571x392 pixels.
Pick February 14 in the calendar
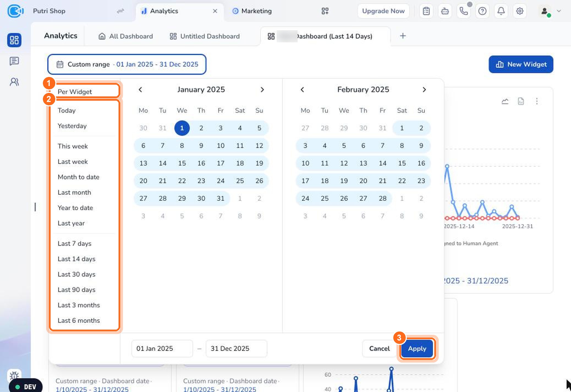click(383, 163)
